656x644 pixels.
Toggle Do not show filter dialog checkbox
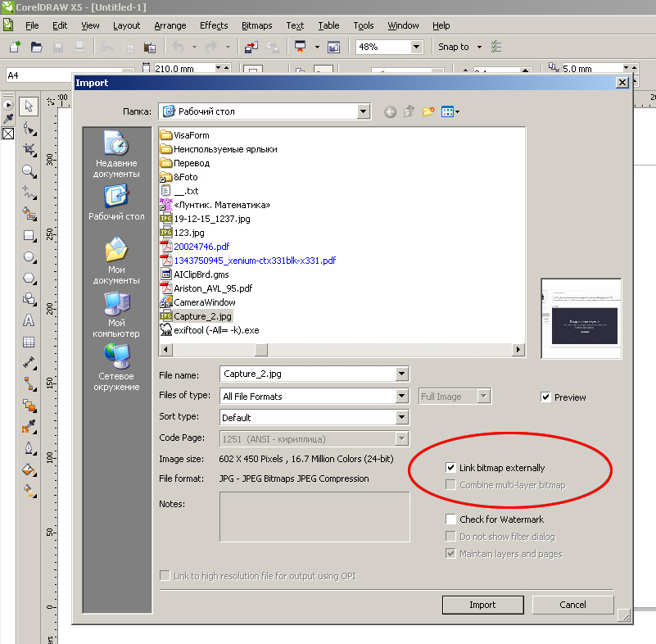[x=450, y=537]
